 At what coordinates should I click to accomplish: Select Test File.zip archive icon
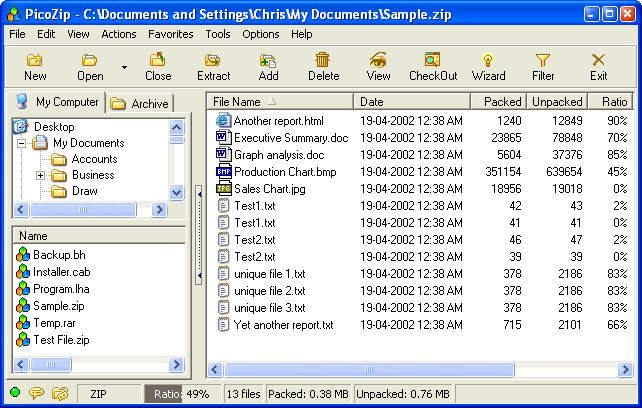(23, 340)
